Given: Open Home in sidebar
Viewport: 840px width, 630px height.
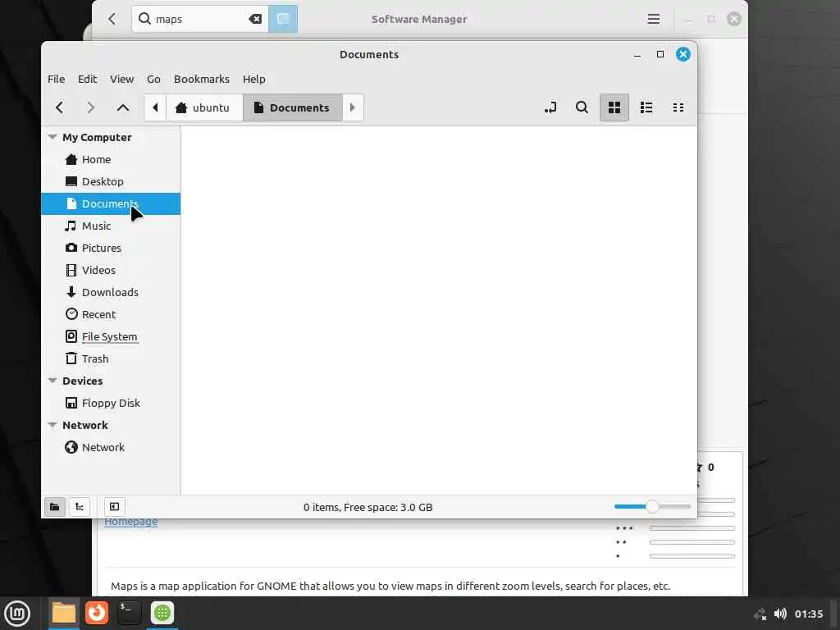Looking at the screenshot, I should tap(111, 160).
